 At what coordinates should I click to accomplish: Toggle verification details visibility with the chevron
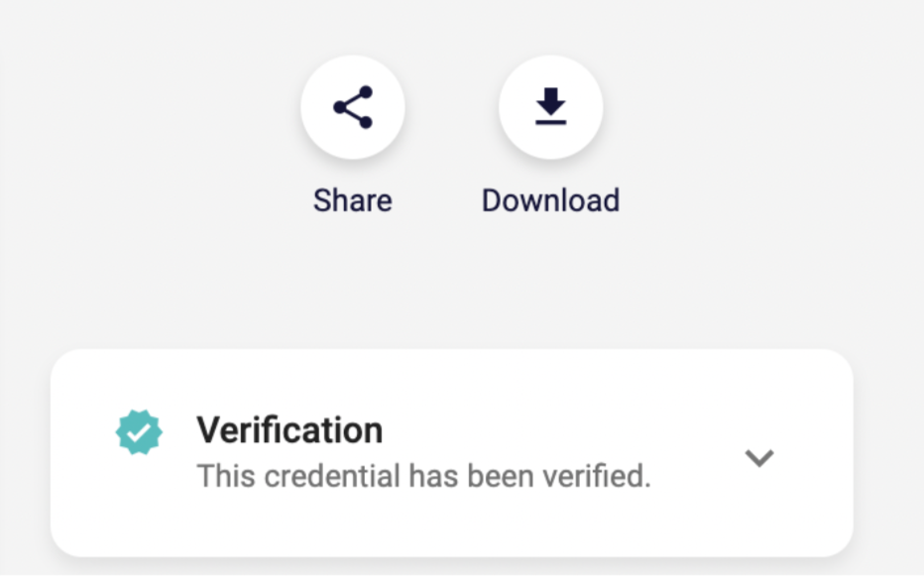758,458
